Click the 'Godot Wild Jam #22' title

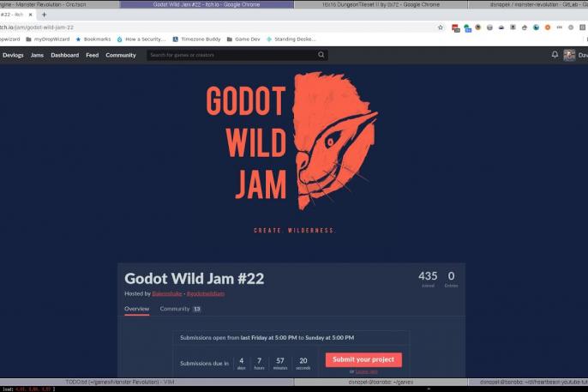195,279
